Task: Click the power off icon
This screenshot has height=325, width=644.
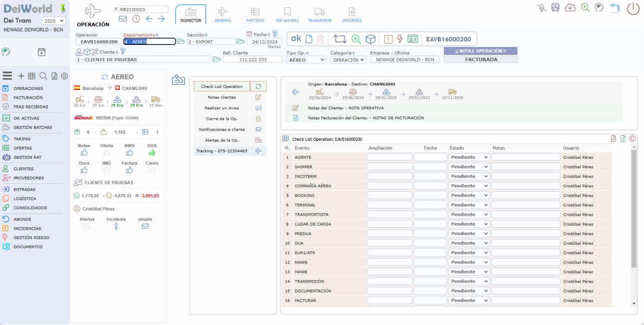Action: [633, 8]
